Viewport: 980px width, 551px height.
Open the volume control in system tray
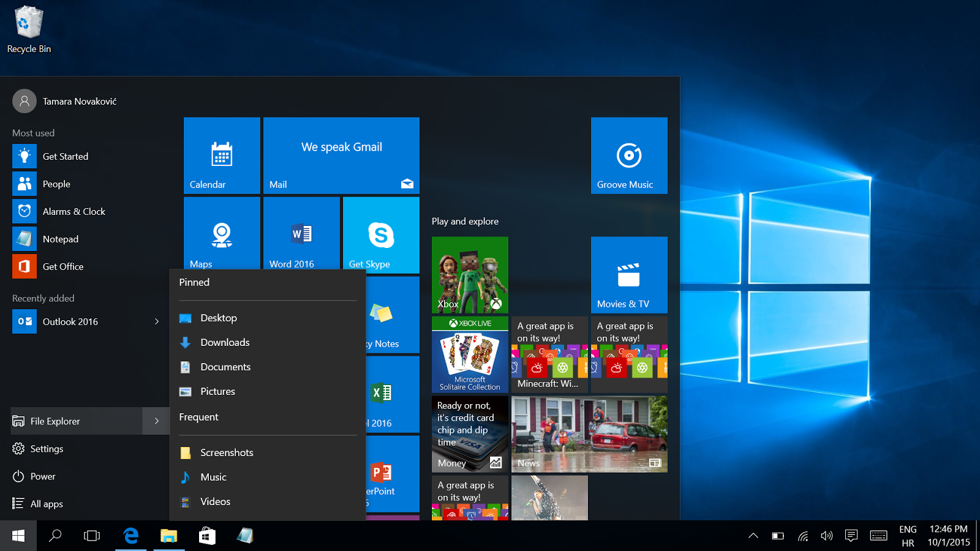pos(827,536)
